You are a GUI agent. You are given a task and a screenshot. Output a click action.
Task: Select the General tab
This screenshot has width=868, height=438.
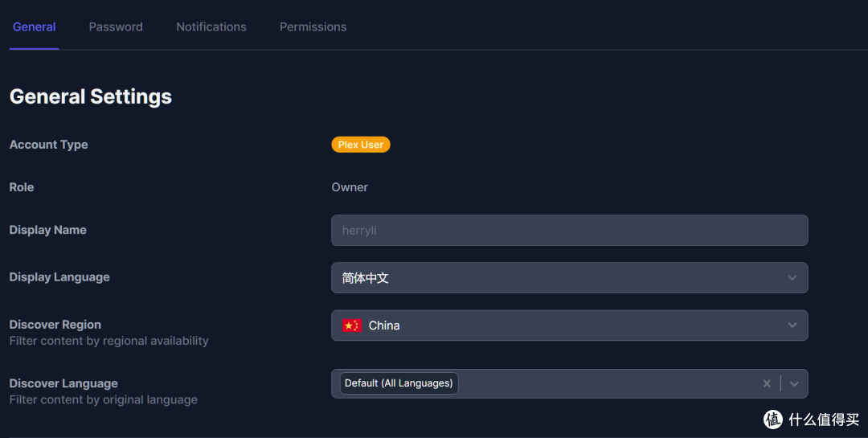click(34, 27)
